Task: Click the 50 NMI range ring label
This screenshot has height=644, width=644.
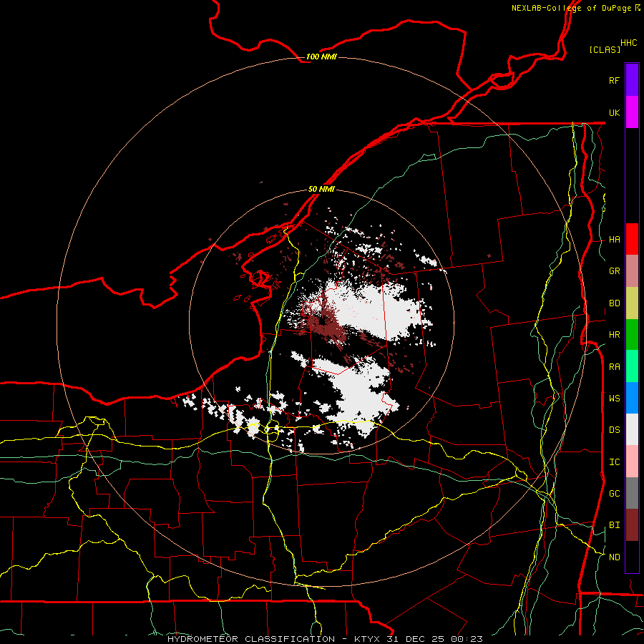Action: [x=321, y=189]
